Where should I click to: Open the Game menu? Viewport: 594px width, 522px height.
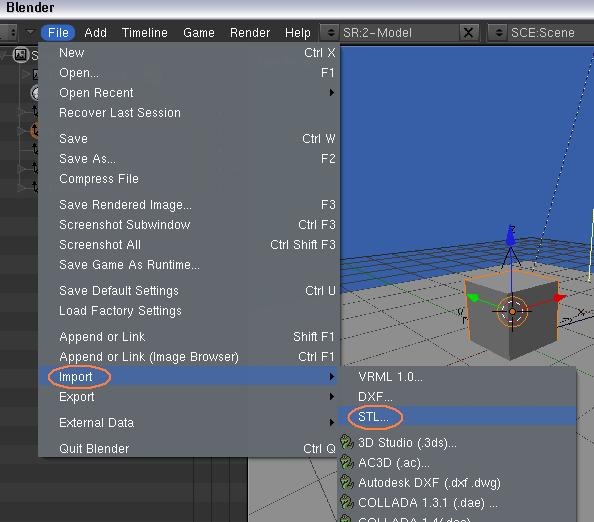199,33
